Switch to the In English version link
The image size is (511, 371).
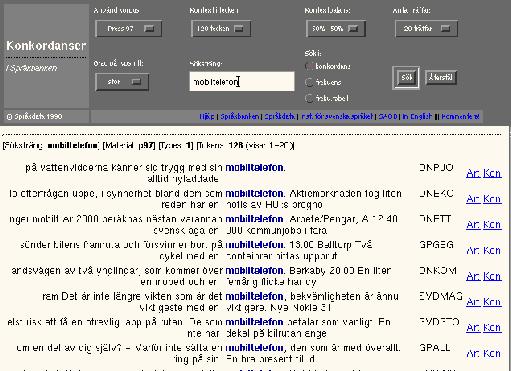[x=417, y=117]
